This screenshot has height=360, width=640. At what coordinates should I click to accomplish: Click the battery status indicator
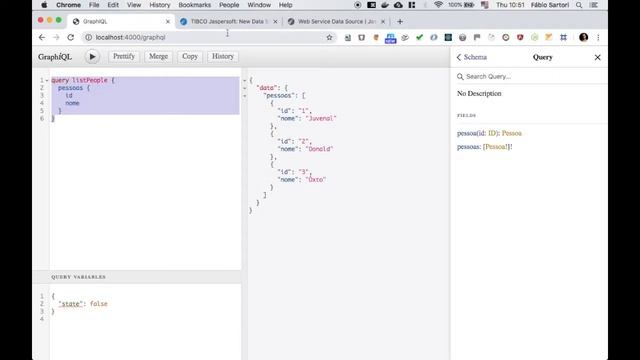462,5
